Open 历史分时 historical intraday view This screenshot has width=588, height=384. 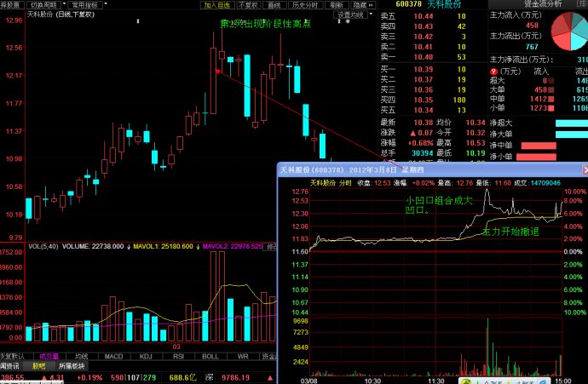[305, 5]
